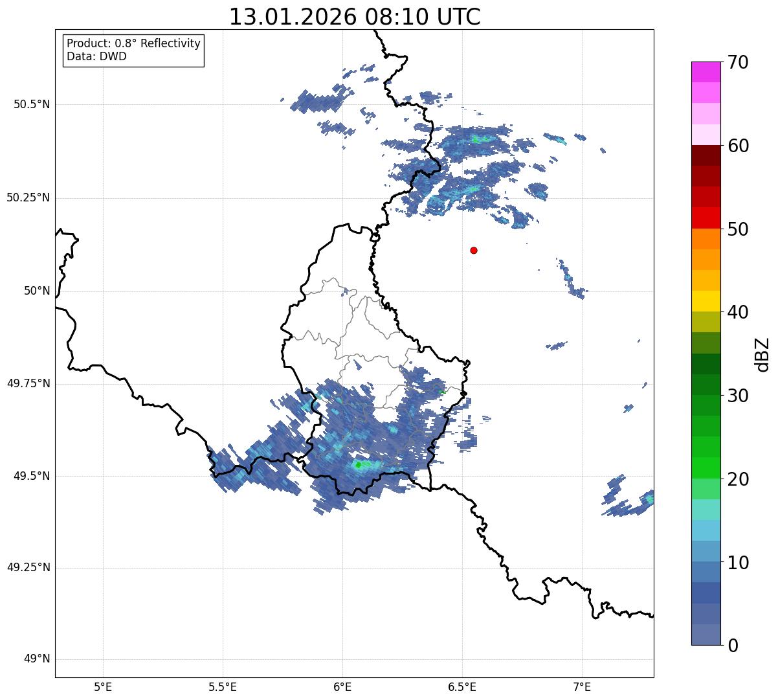This screenshot has height=700, width=778.
Task: Click the colorbar tick value 10
Action: pyautogui.click(x=738, y=563)
